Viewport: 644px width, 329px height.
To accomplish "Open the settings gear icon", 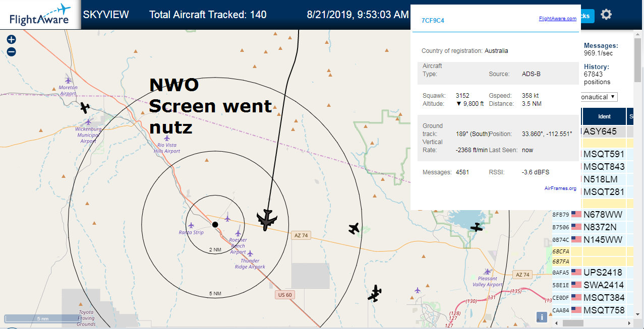I will click(x=606, y=15).
